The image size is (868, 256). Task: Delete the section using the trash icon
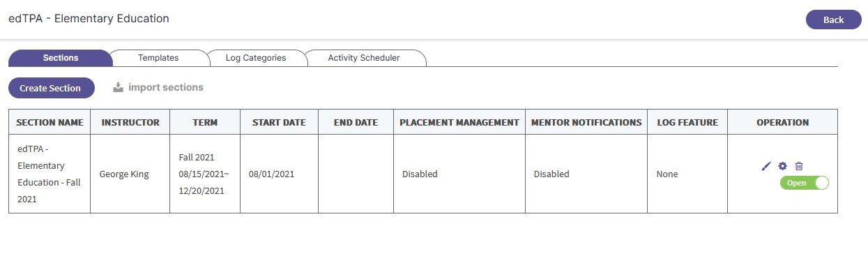tap(799, 166)
